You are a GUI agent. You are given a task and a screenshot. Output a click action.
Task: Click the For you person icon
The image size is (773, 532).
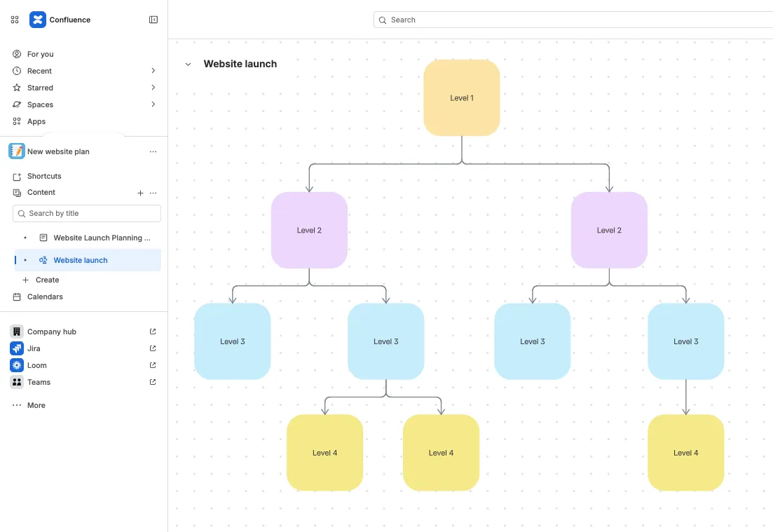(x=17, y=54)
